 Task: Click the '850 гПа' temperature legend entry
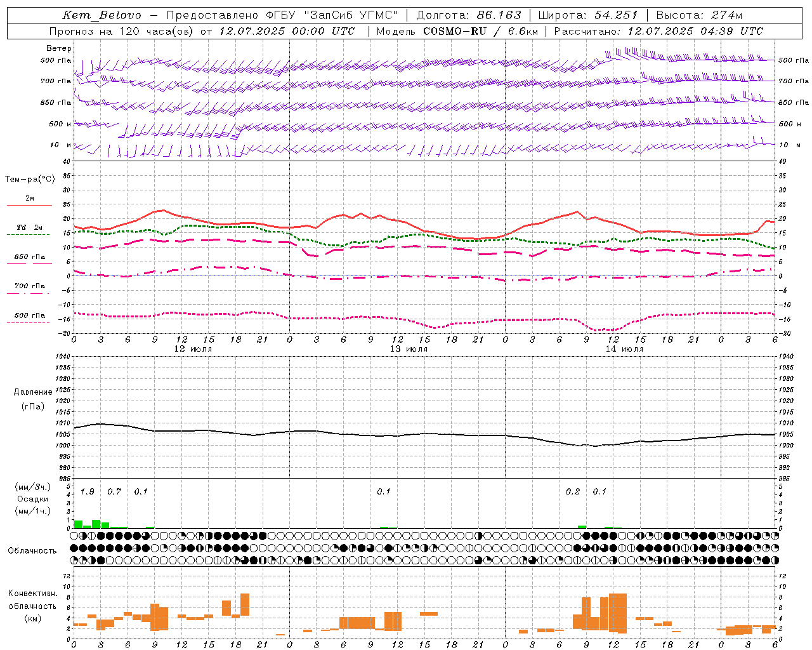click(30, 257)
